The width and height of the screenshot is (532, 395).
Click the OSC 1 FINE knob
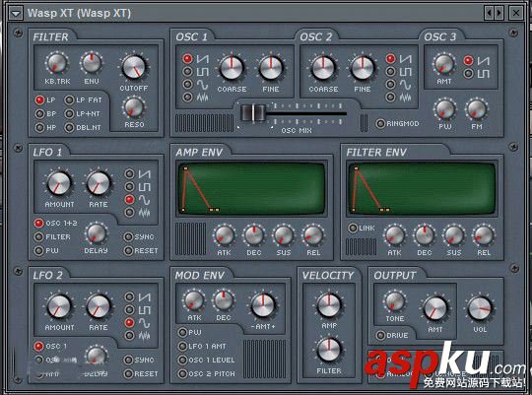coord(271,67)
